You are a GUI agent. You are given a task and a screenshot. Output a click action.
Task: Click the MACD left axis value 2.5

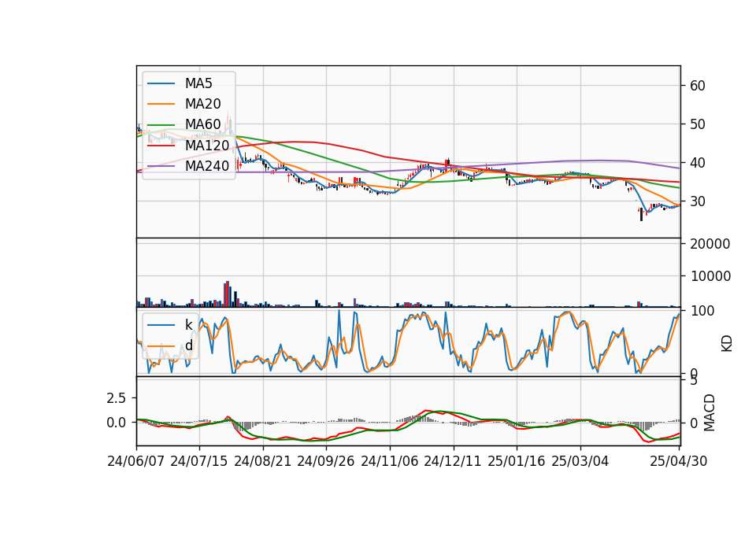117,398
